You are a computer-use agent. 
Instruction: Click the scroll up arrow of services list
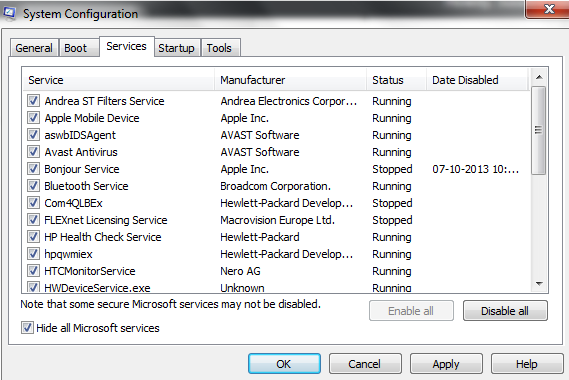(539, 77)
